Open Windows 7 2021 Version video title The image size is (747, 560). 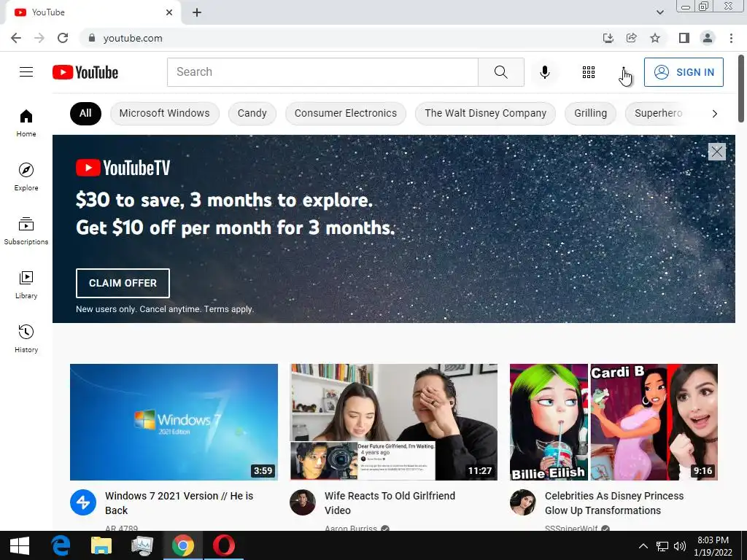[179, 503]
